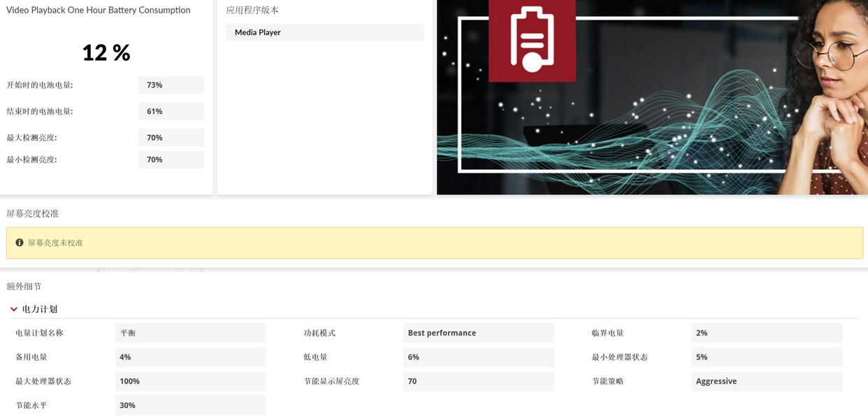Viewport: 868px width, 420px height.
Task: Click the 73% starting battery value
Action: coord(171,85)
